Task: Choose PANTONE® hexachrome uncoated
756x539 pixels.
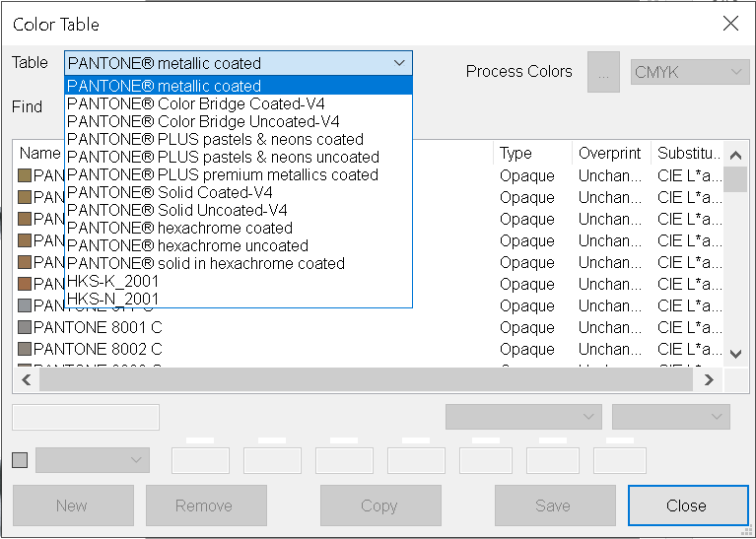Action: tap(239, 246)
